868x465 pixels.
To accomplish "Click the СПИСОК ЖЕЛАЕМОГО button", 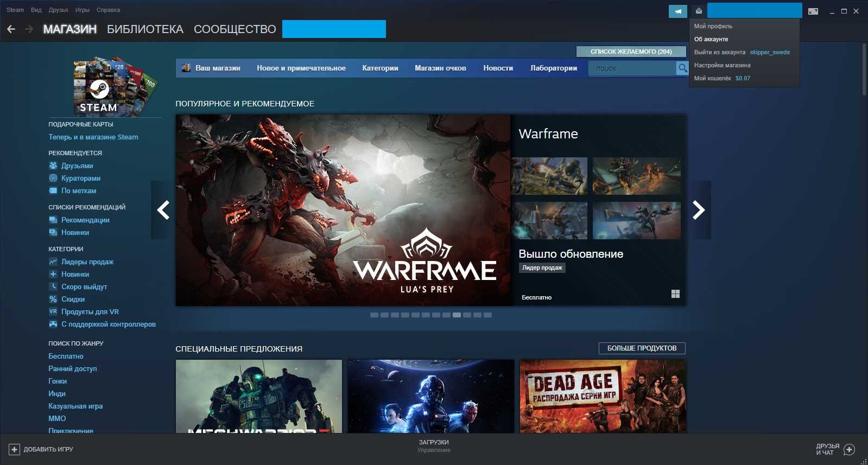I will (x=631, y=52).
